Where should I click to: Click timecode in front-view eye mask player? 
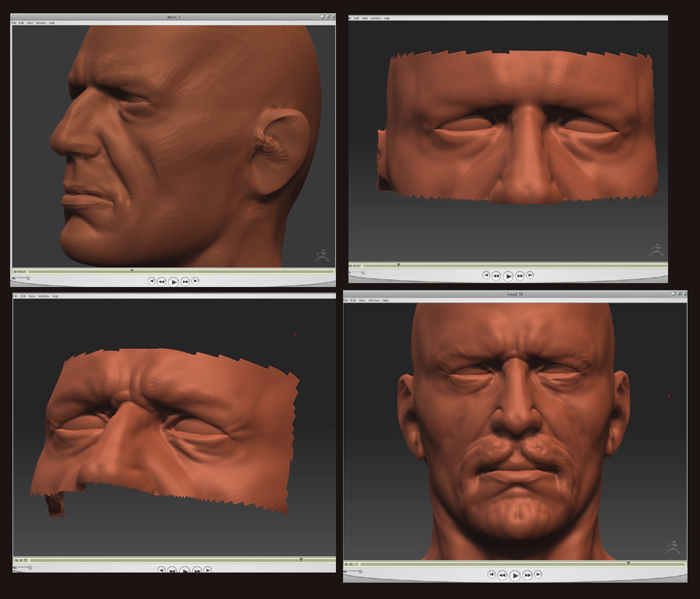coord(355,265)
